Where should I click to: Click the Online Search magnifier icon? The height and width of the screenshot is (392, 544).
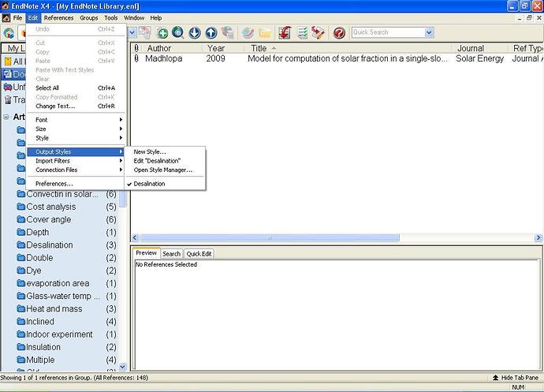(178, 32)
